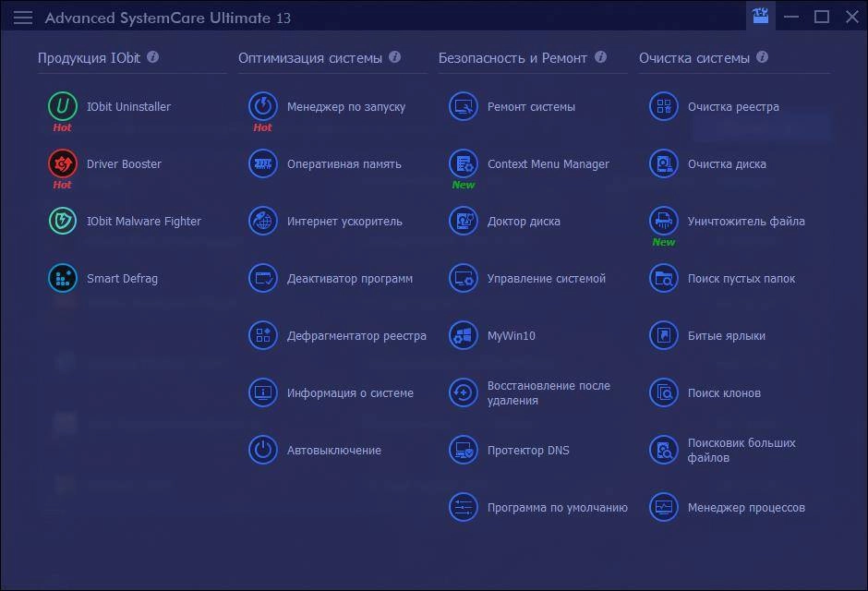The width and height of the screenshot is (868, 591).
Task: Click the Интернет ускоритель icon
Action: click(263, 221)
